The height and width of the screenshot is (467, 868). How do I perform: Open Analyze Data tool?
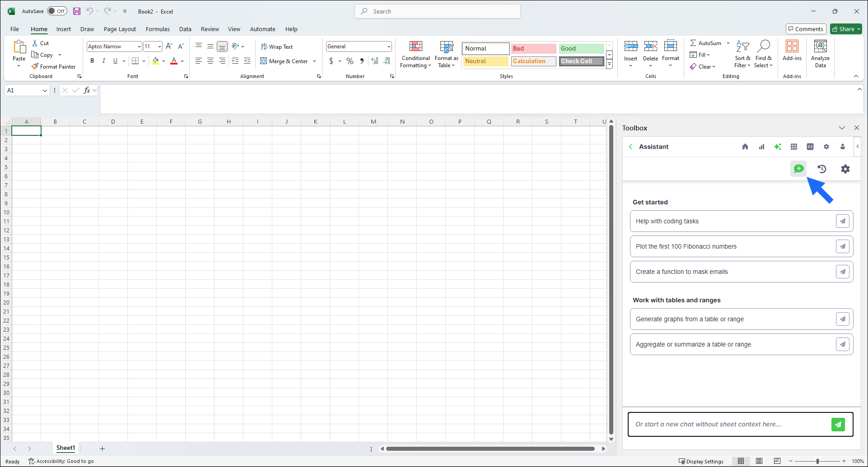[x=820, y=54]
